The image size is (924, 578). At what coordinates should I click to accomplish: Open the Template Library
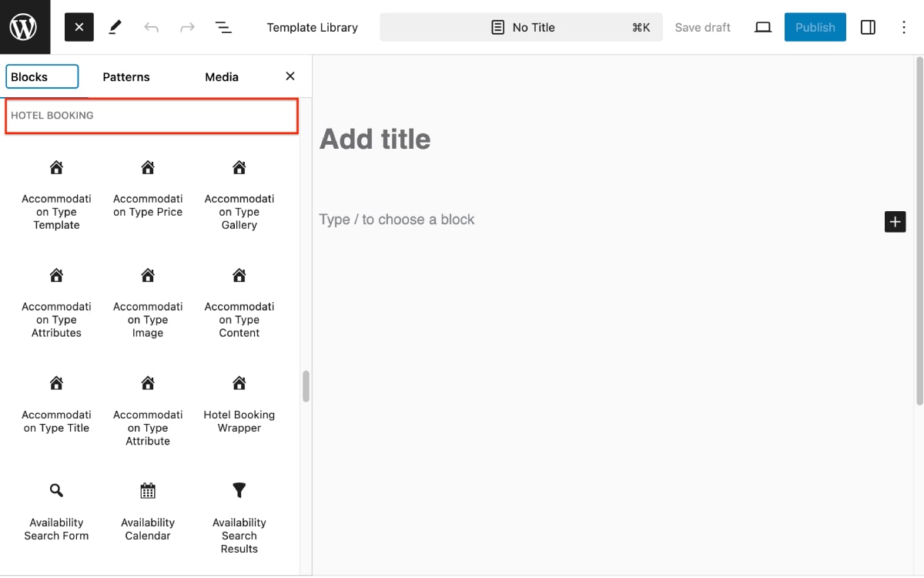pyautogui.click(x=312, y=28)
